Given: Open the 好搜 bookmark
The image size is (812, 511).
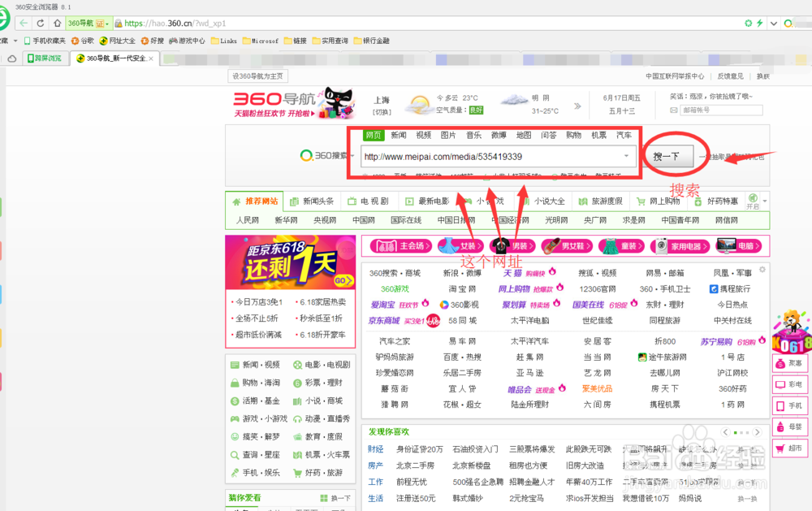Looking at the screenshot, I should [x=153, y=41].
